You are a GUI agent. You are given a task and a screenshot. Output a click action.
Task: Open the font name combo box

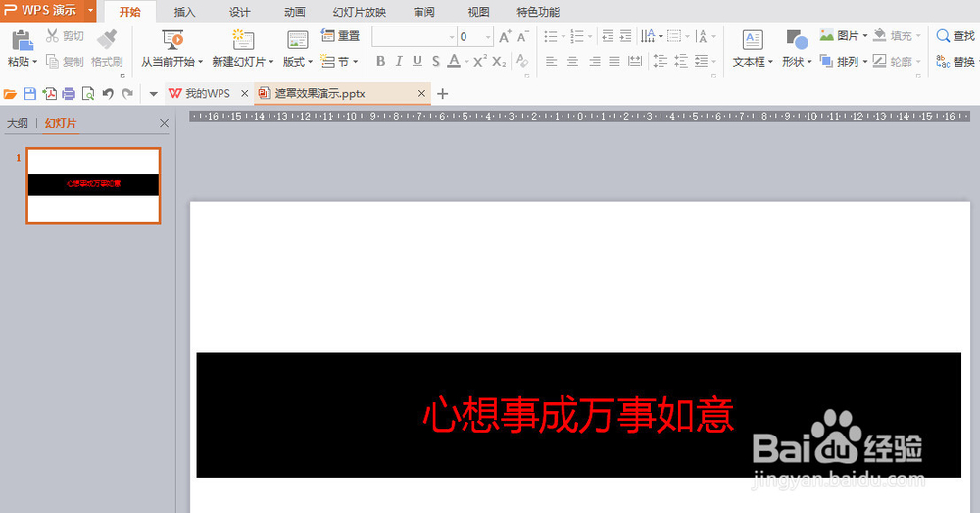414,37
